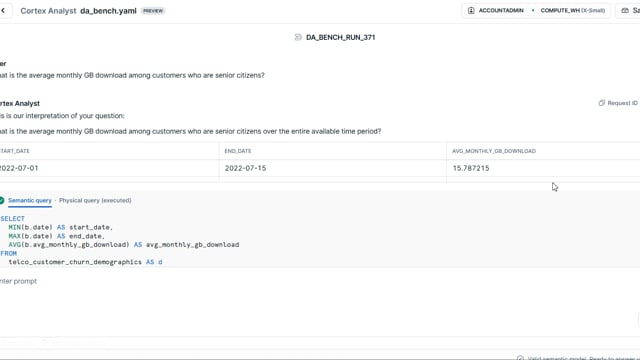The width and height of the screenshot is (640, 360).
Task: Switch to the Semantic query tab
Action: point(30,200)
